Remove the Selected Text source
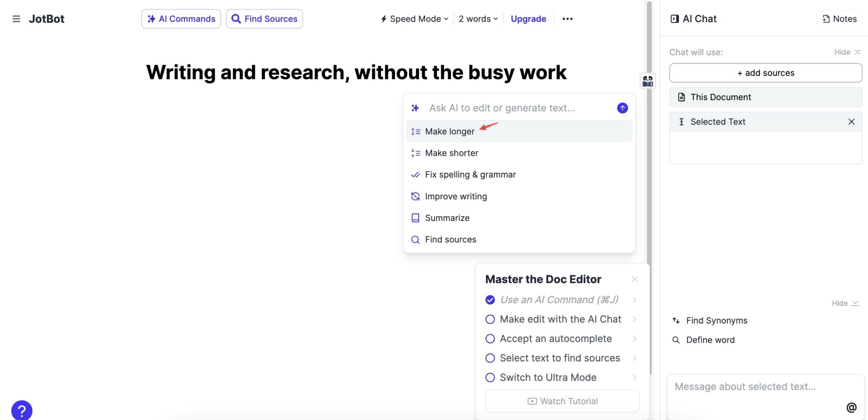The width and height of the screenshot is (868, 420). click(851, 122)
